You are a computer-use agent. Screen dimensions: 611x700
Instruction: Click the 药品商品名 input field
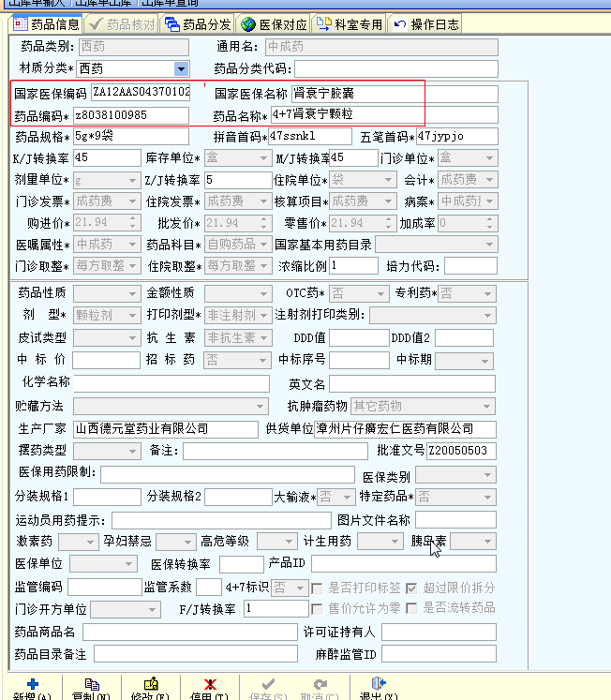pos(190,633)
